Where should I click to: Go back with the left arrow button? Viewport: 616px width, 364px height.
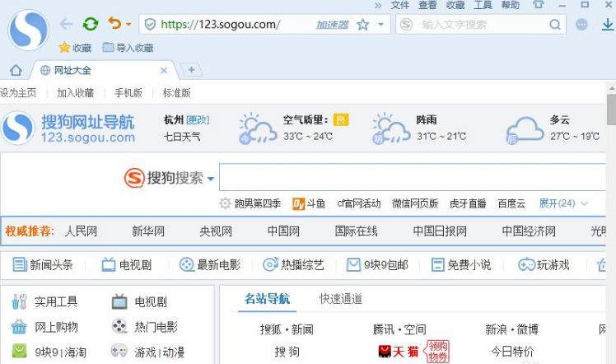point(66,25)
